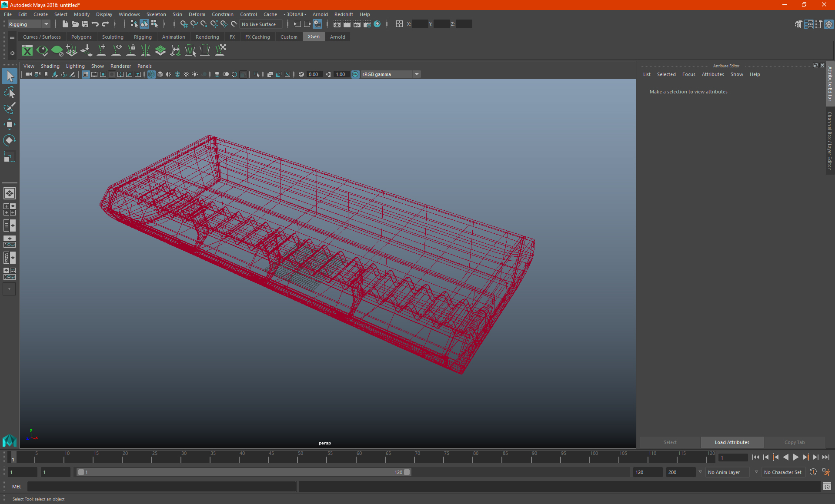Activate the Rotate tool

(x=10, y=140)
